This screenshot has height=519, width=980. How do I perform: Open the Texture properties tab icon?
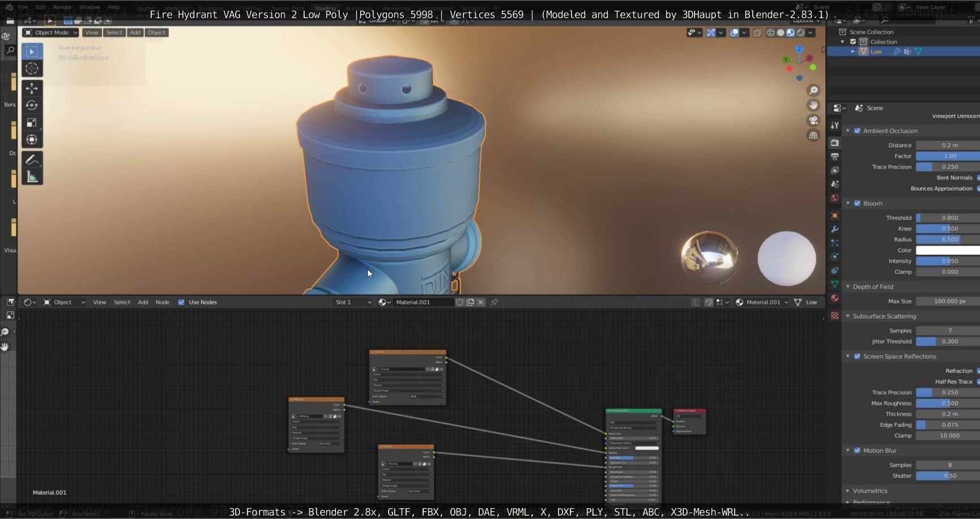834,316
